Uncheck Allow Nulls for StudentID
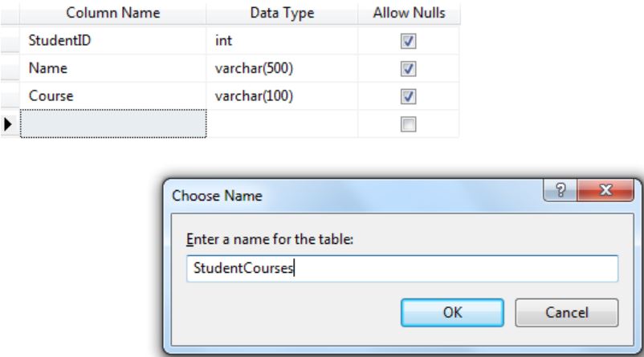The width and height of the screenshot is (644, 357). point(408,41)
